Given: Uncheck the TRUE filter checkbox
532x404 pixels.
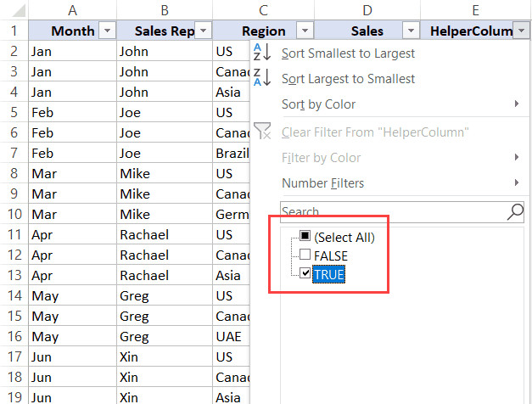Looking at the screenshot, I should [305, 274].
